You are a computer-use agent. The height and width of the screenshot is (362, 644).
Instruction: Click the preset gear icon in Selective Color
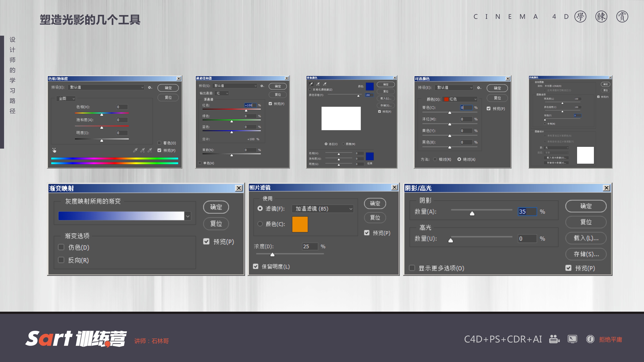pos(479,88)
